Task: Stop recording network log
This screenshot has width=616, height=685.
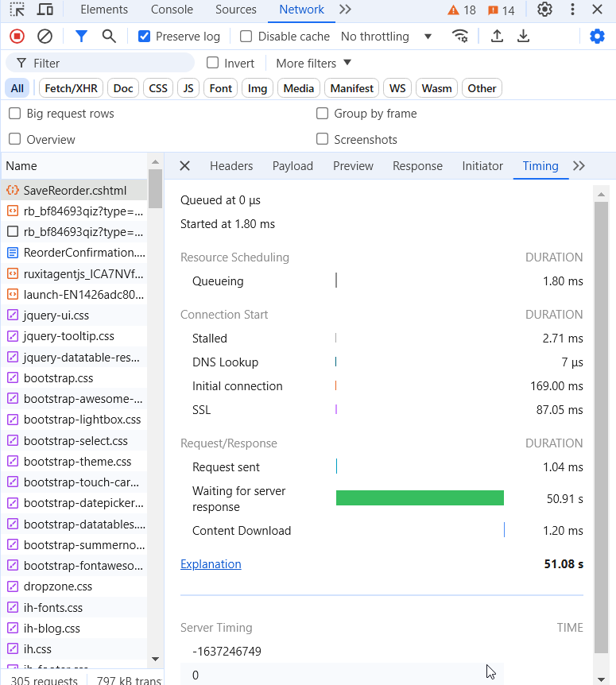Action: (x=17, y=37)
